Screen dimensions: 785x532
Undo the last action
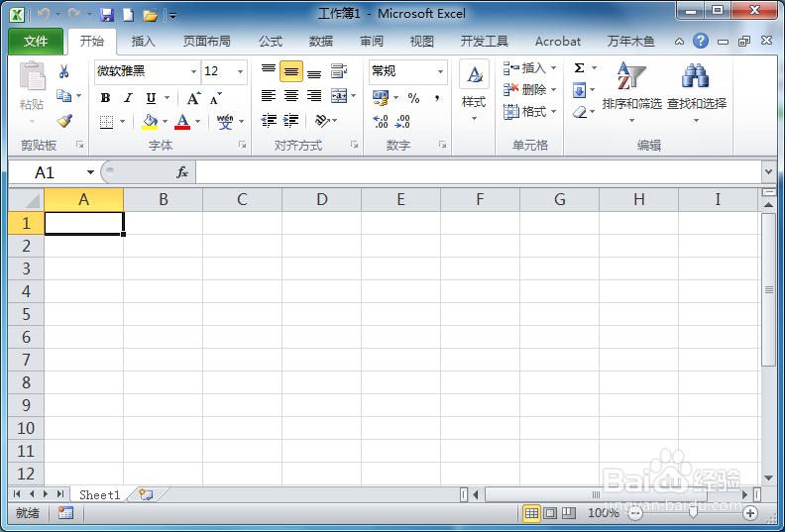(x=43, y=15)
